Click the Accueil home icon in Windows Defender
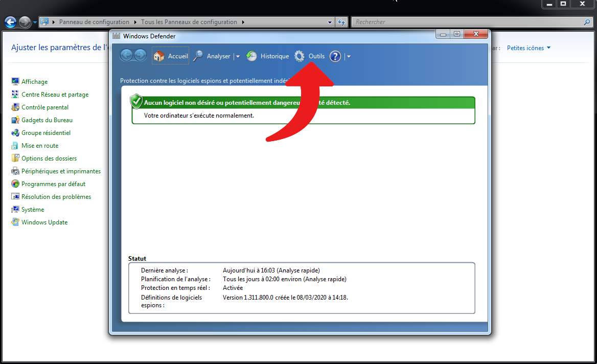 tap(159, 56)
